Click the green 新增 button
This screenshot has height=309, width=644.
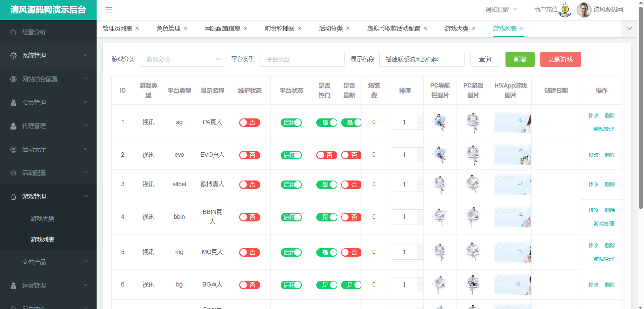coord(520,59)
